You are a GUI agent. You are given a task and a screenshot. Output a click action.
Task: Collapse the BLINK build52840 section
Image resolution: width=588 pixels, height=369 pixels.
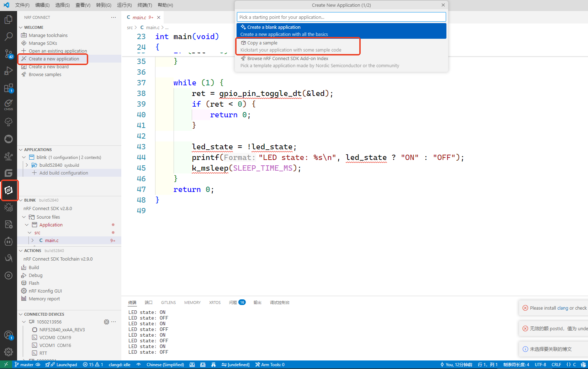pyautogui.click(x=21, y=200)
